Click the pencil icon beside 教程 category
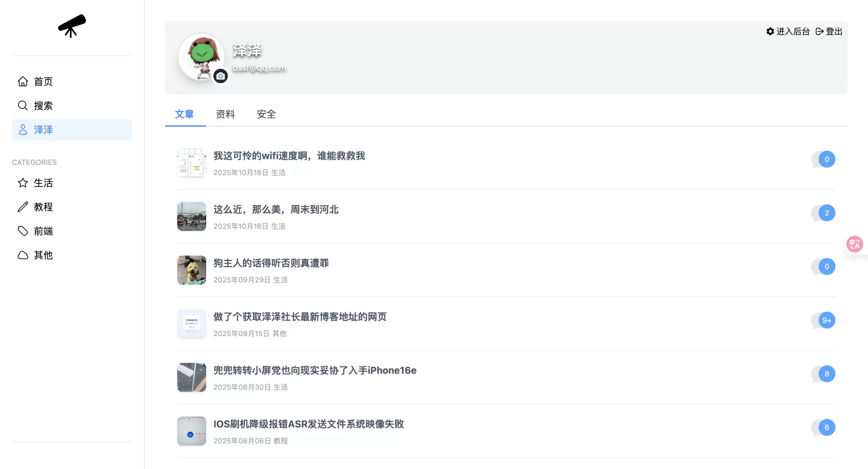Viewport: 868px width, 469px height. (23, 207)
